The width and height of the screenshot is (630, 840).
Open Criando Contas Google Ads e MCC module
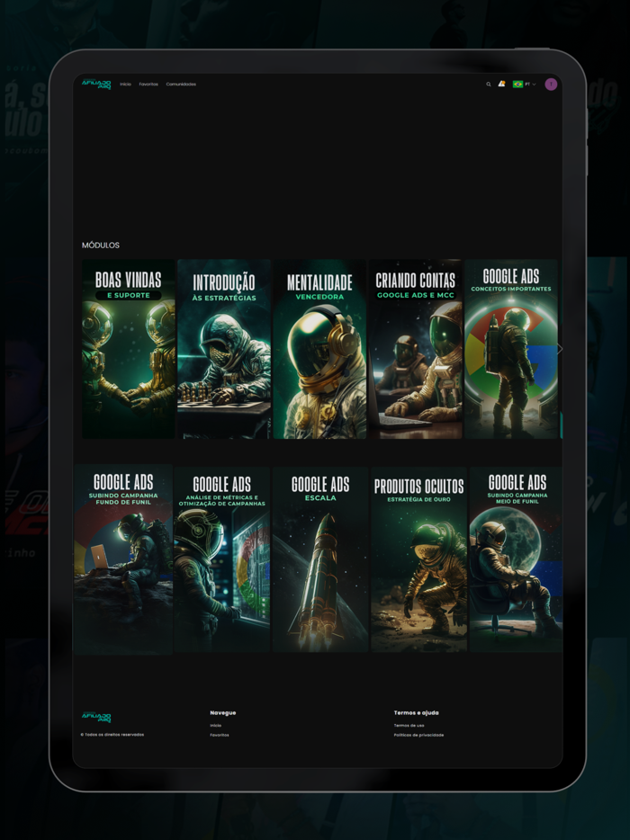pos(415,349)
